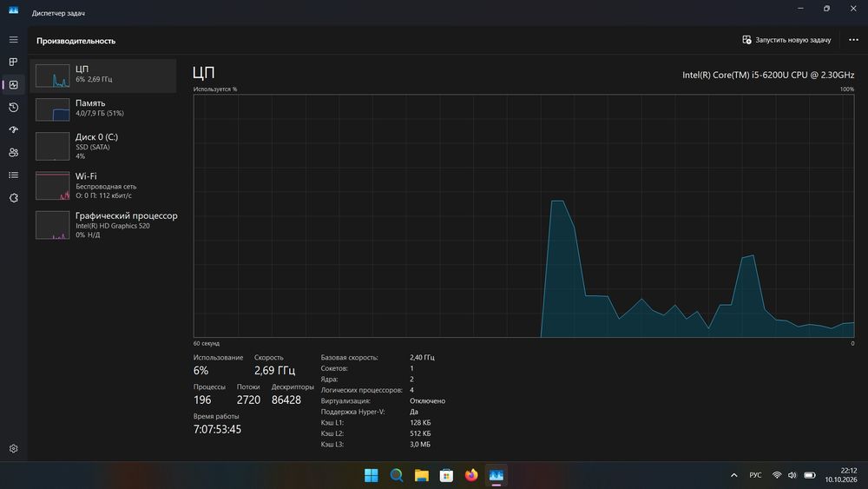Select the Wi-Fi performance item

click(103, 186)
